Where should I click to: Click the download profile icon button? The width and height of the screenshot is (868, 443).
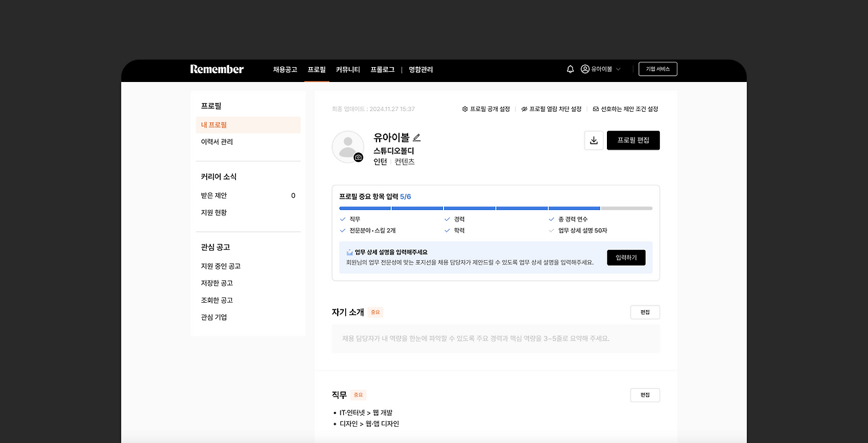click(593, 140)
